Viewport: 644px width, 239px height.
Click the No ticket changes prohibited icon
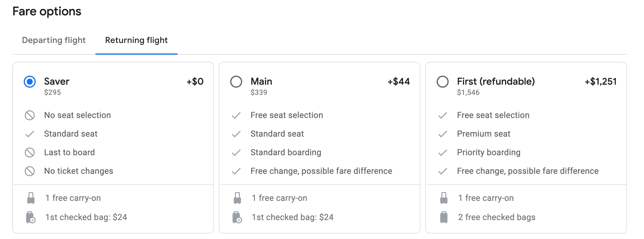[x=30, y=171]
